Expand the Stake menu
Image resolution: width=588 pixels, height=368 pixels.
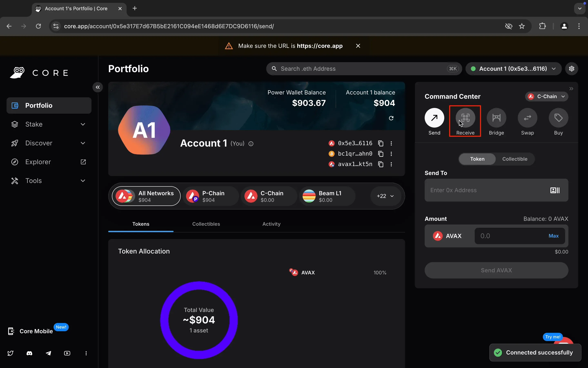(49, 124)
